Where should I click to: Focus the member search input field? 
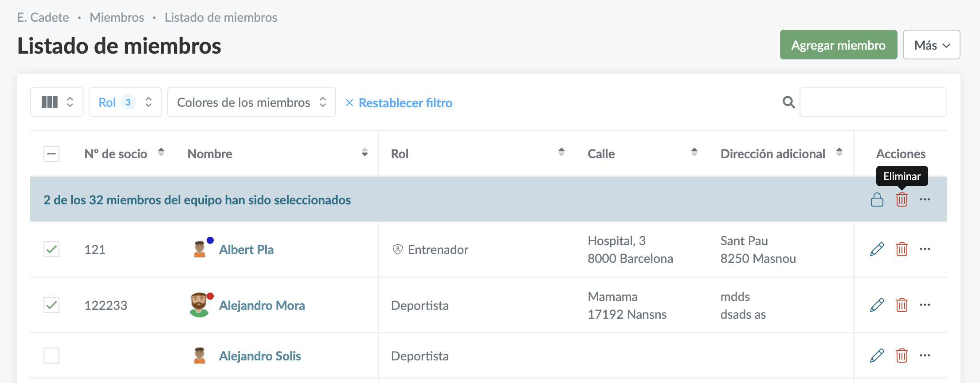(x=873, y=102)
